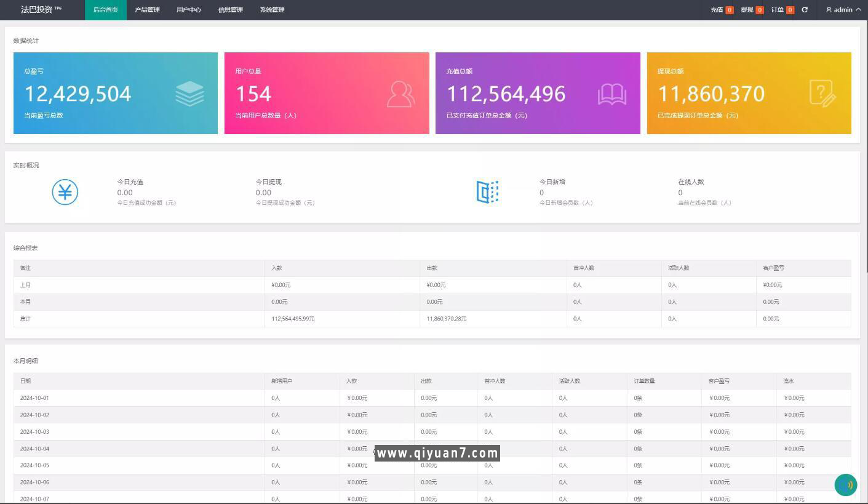Click the green floating sound button
Viewport: 868px width, 504px height.
[x=846, y=485]
